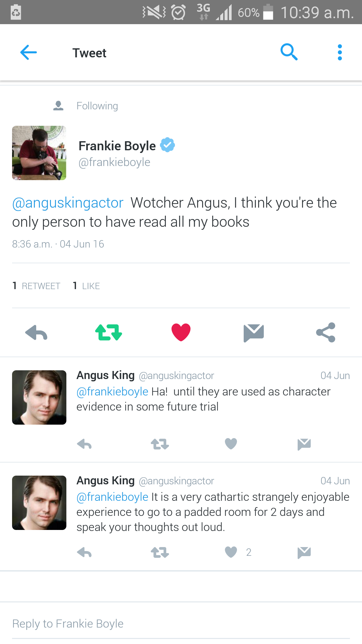Image resolution: width=362 pixels, height=644 pixels.
Task: Like Angus King's character evidence reply
Action: click(231, 443)
